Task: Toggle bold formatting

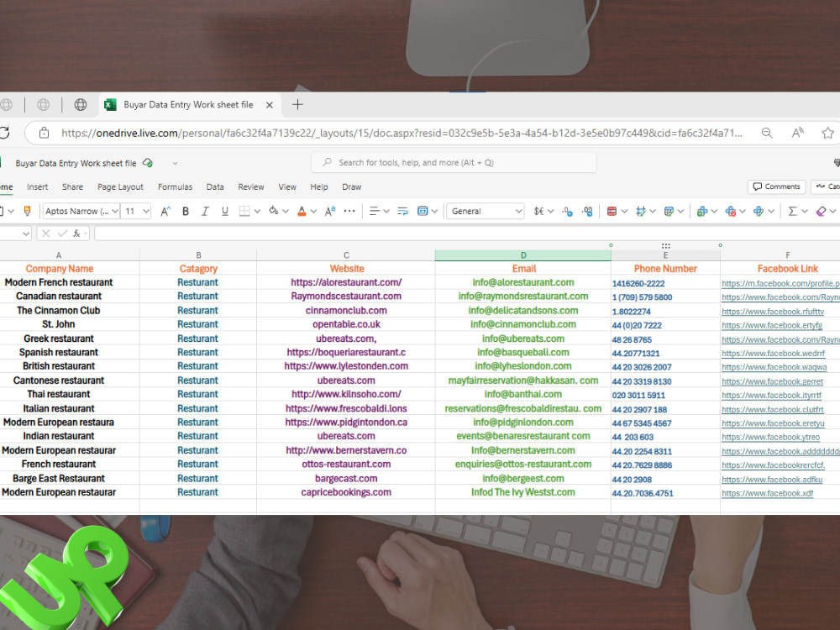Action: [x=186, y=211]
